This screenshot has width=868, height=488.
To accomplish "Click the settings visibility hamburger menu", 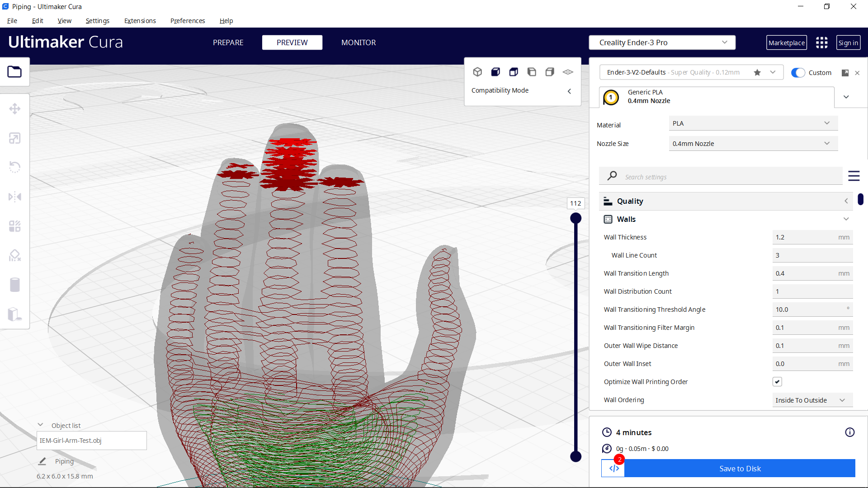I will point(854,176).
